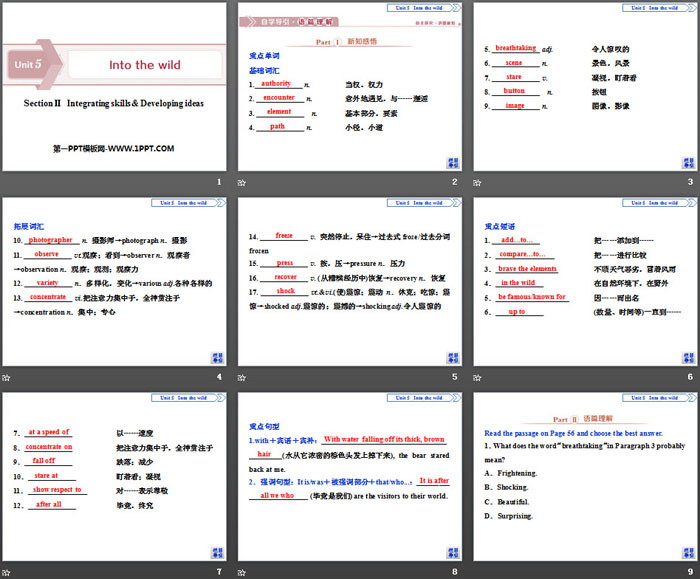This screenshot has height=579, width=700.
Task: Click the animation star icon below slide 5
Action: pyautogui.click(x=241, y=377)
